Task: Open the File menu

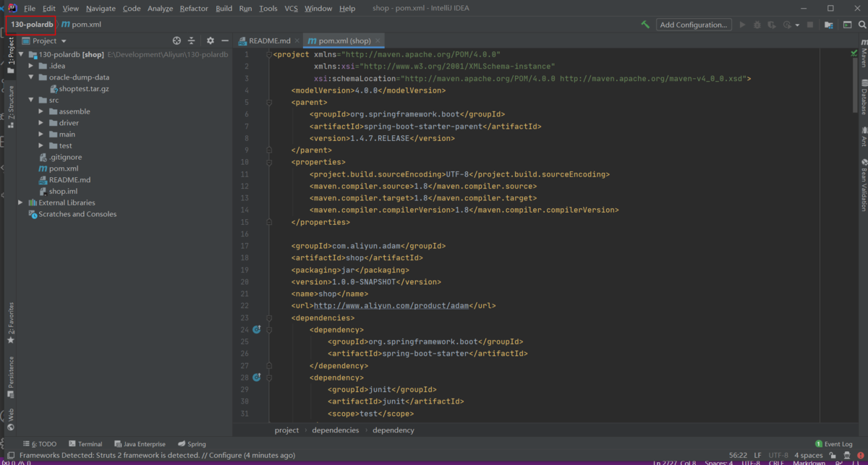Action: click(30, 8)
